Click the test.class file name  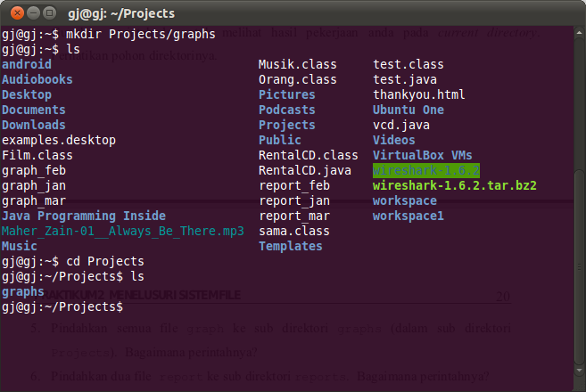coord(409,64)
